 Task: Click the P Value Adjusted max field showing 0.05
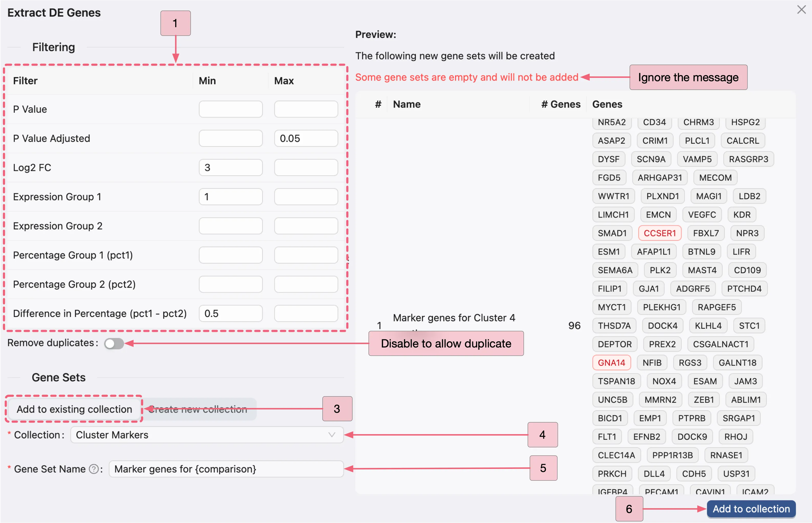(306, 138)
